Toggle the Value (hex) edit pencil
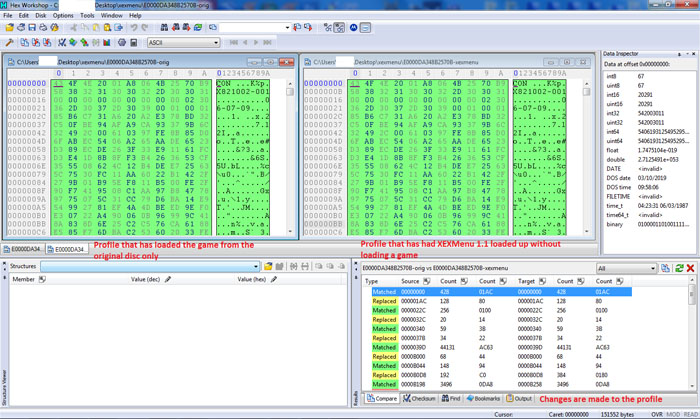Image resolution: width=700 pixels, height=419 pixels. pyautogui.click(x=274, y=280)
